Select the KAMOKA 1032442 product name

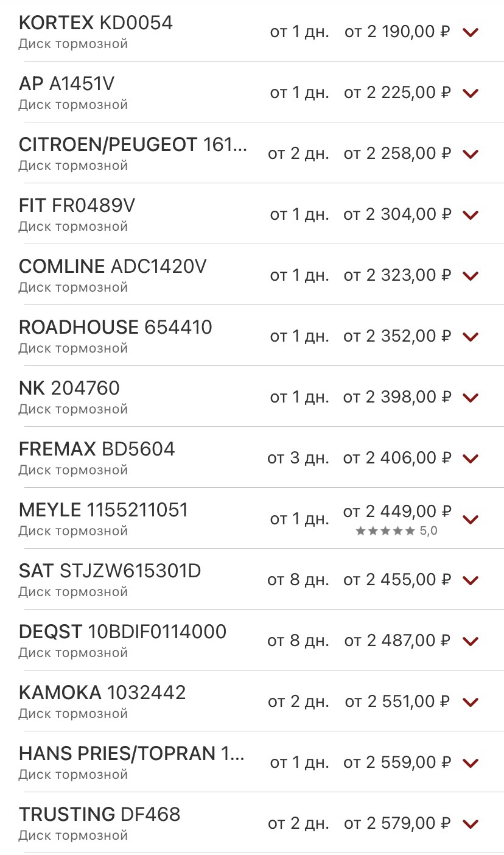tap(102, 693)
